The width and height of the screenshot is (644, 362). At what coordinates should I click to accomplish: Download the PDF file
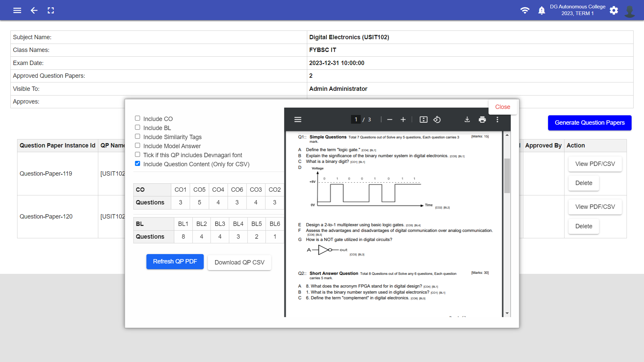coord(467,120)
